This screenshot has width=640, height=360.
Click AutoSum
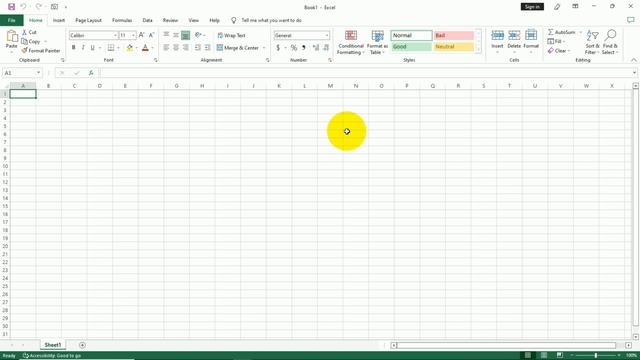pyautogui.click(x=562, y=32)
